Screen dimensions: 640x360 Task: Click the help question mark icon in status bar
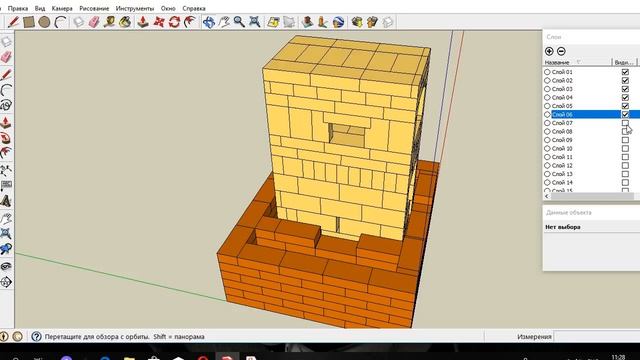[x=36, y=336]
